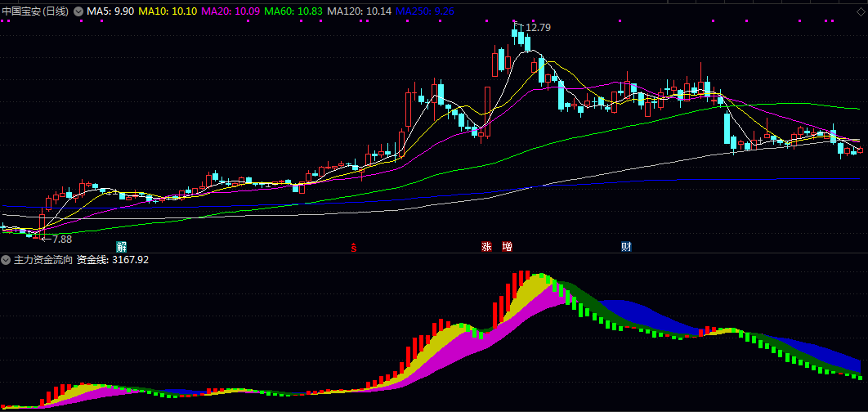
Task: Click the 主力资金流向 indicator name
Action: click(x=43, y=260)
